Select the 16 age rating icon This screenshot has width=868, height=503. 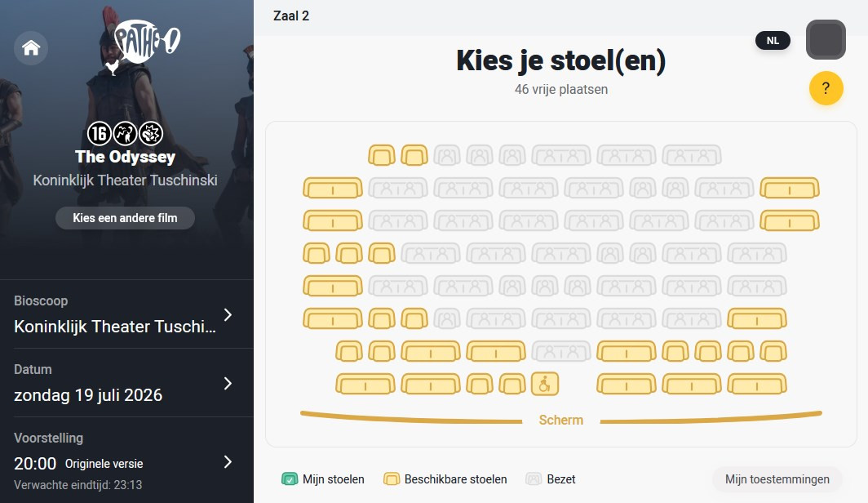99,133
